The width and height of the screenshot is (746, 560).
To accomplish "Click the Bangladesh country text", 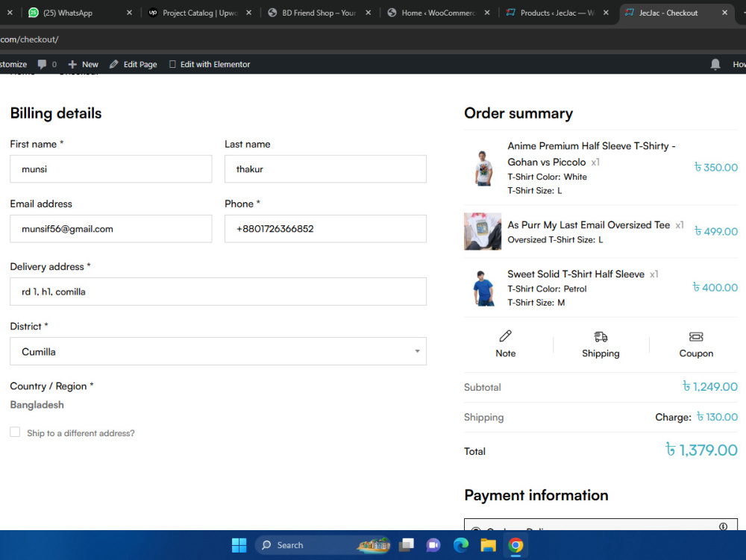I will [37, 405].
